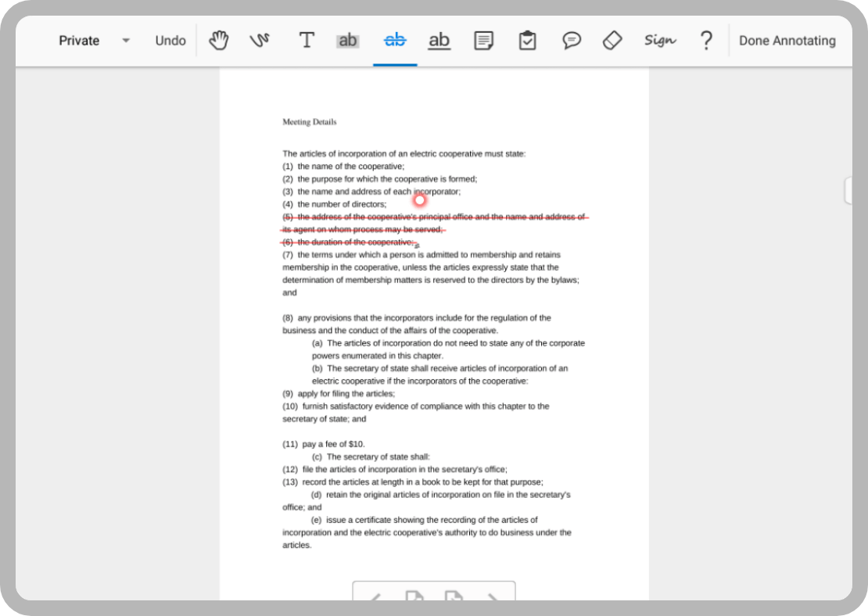
Task: Expand the dropdown arrow beside Private
Action: pyautogui.click(x=126, y=41)
